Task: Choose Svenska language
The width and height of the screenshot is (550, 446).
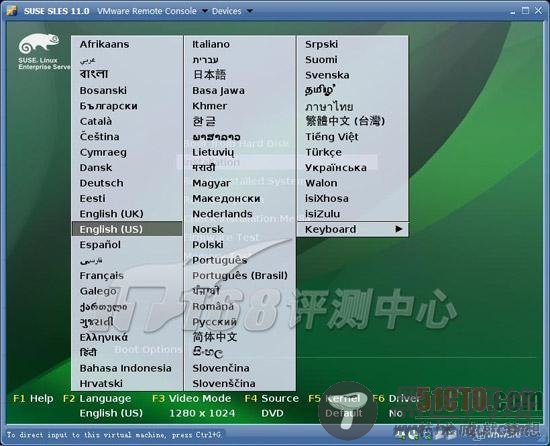Action: tap(327, 75)
